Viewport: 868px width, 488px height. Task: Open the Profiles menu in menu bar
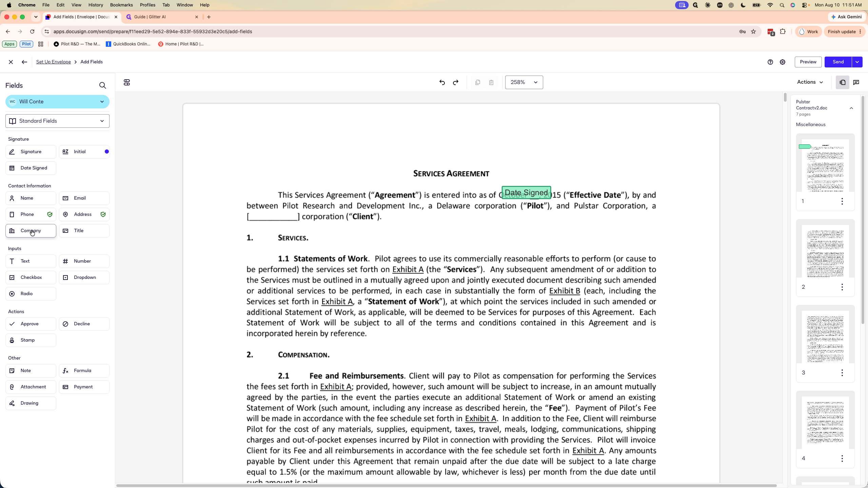click(147, 5)
